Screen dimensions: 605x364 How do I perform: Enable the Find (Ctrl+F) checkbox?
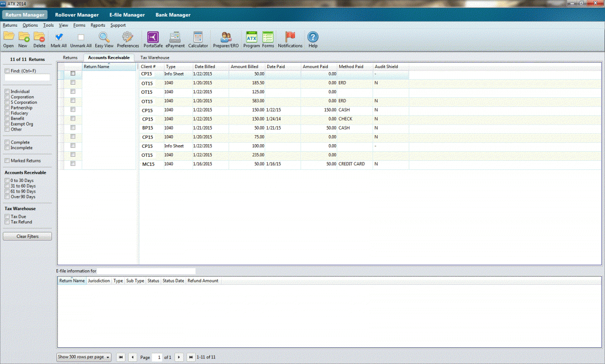pyautogui.click(x=7, y=71)
